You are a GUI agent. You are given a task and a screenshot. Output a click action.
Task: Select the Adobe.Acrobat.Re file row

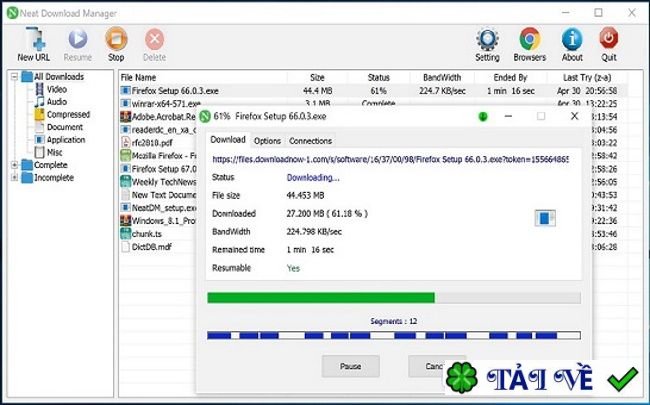pyautogui.click(x=158, y=117)
